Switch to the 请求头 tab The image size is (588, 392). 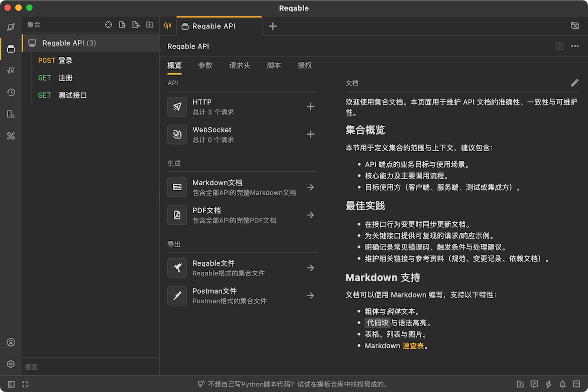click(x=240, y=65)
